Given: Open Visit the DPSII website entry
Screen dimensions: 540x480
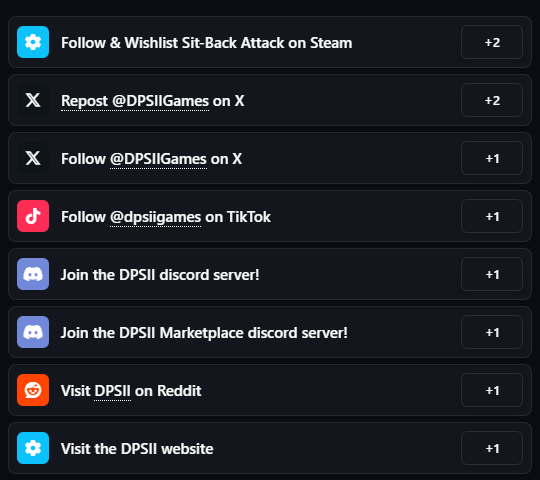Looking at the screenshot, I should pos(270,448).
